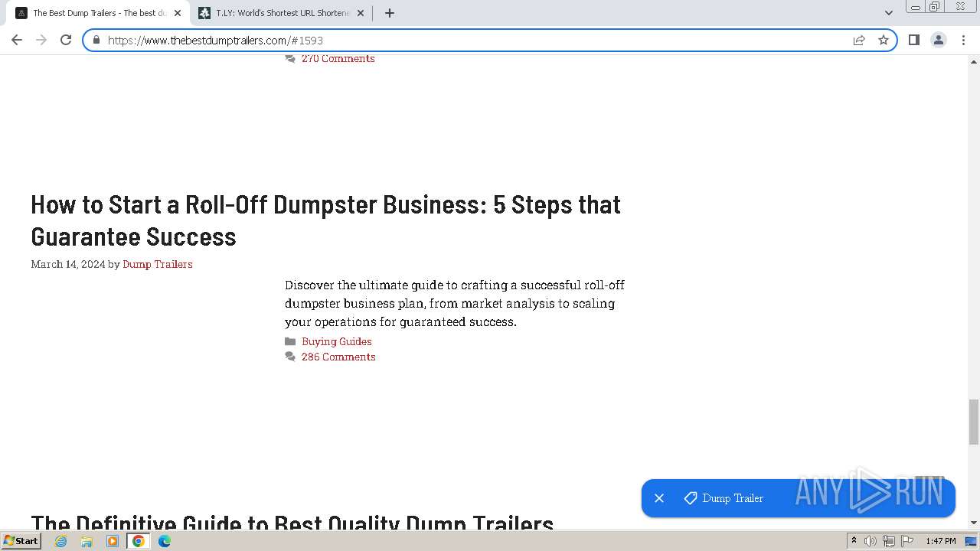The height and width of the screenshot is (551, 980).
Task: Go back to the previous page
Action: (x=17, y=40)
